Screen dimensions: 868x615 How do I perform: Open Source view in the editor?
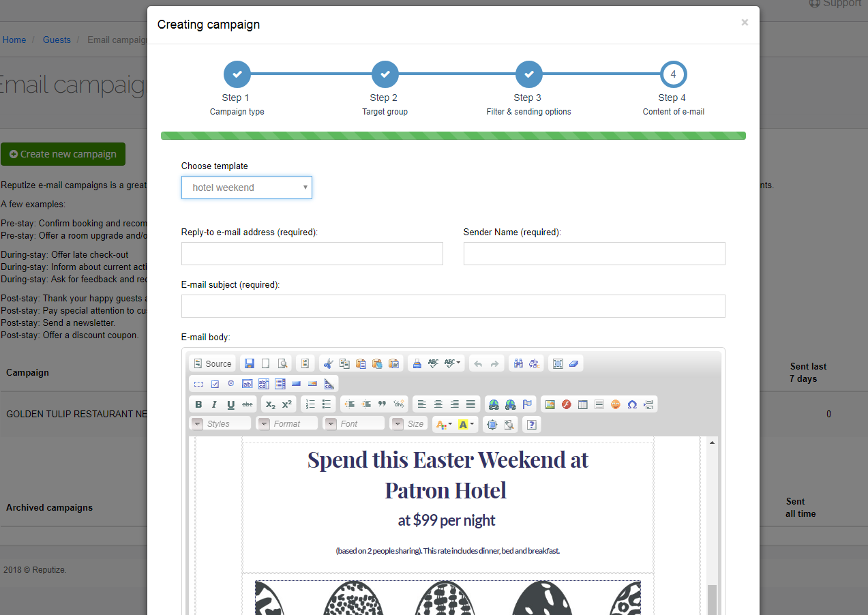pyautogui.click(x=213, y=363)
